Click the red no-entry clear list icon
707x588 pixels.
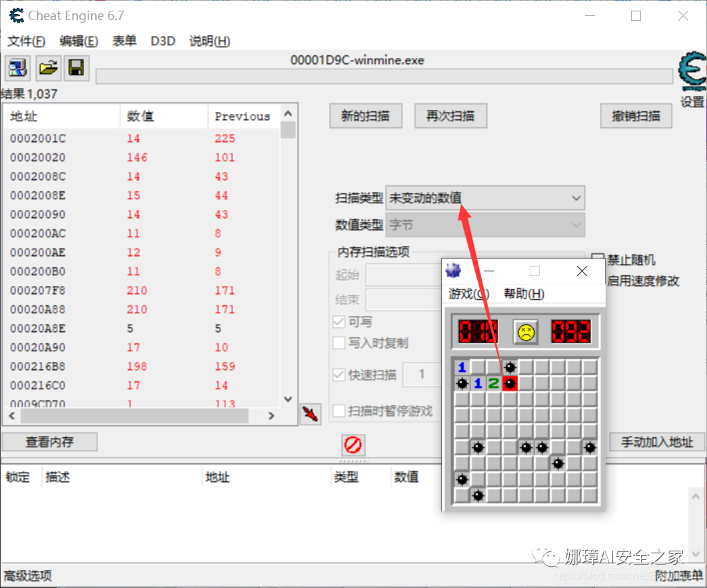click(x=353, y=445)
